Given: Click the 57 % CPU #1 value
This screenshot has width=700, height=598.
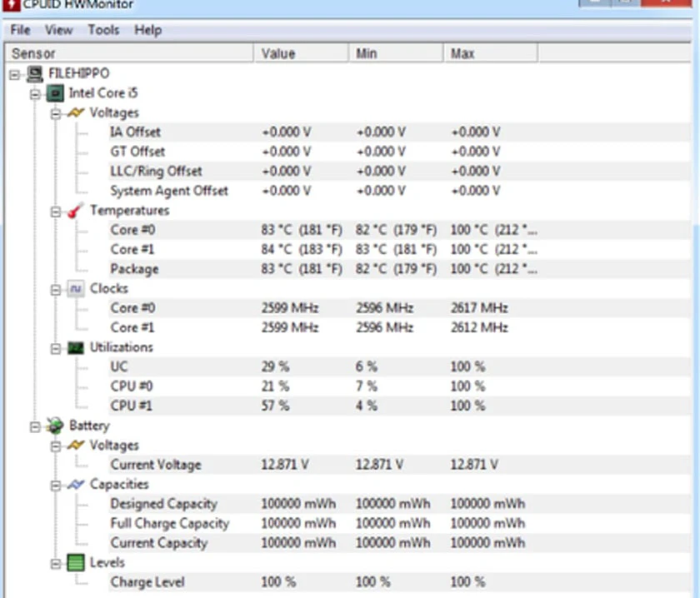Looking at the screenshot, I should tap(275, 406).
